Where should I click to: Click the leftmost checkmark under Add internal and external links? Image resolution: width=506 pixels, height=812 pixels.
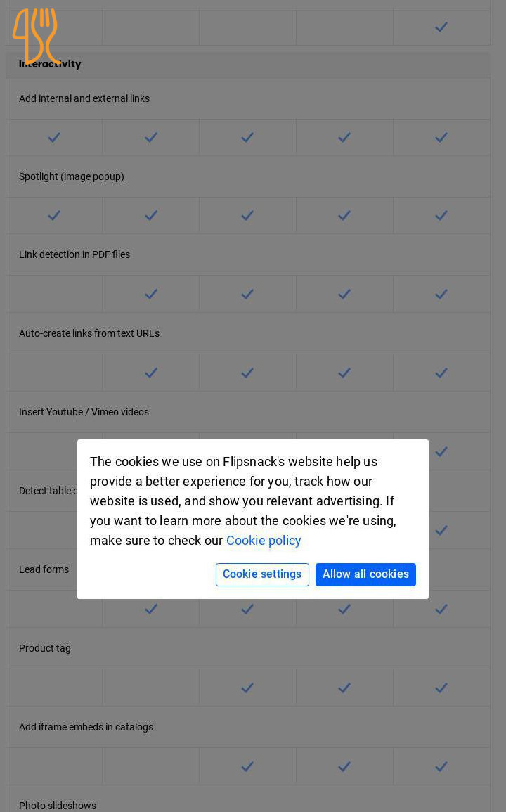pyautogui.click(x=54, y=138)
